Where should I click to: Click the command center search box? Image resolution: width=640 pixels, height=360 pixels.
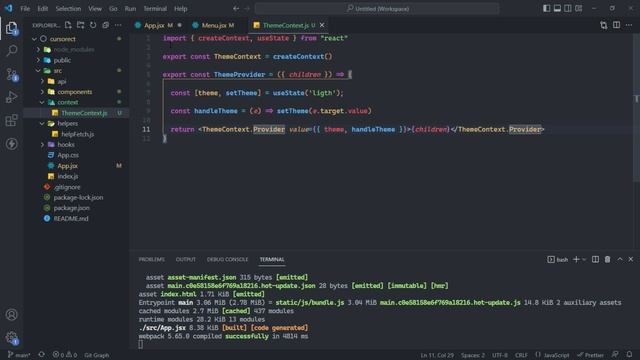pos(377,9)
